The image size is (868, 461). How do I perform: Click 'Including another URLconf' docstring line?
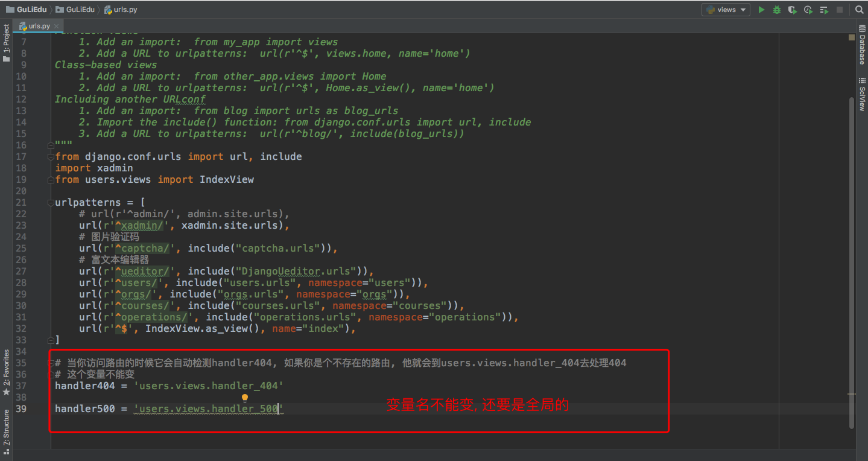[x=130, y=99]
